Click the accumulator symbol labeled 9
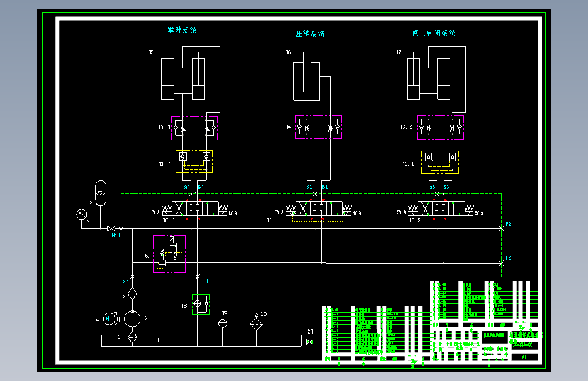 [100, 193]
